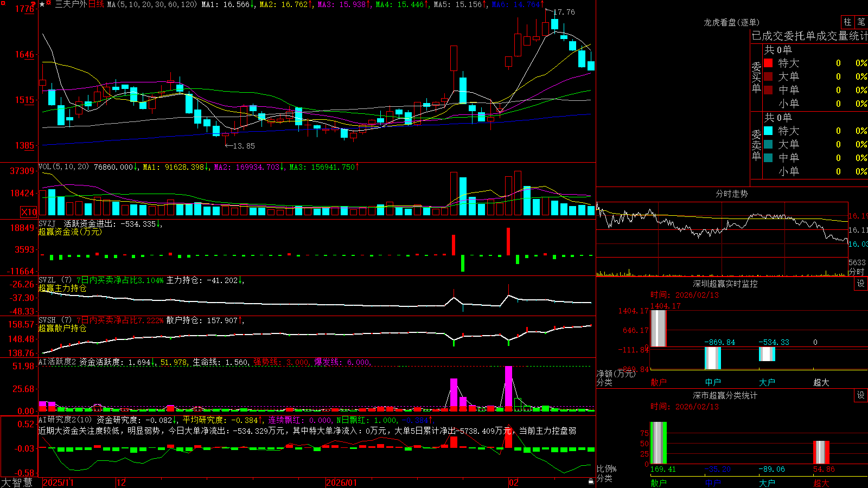Click the MA4: 15.446 value
The width and height of the screenshot is (868, 488).
[400, 4]
